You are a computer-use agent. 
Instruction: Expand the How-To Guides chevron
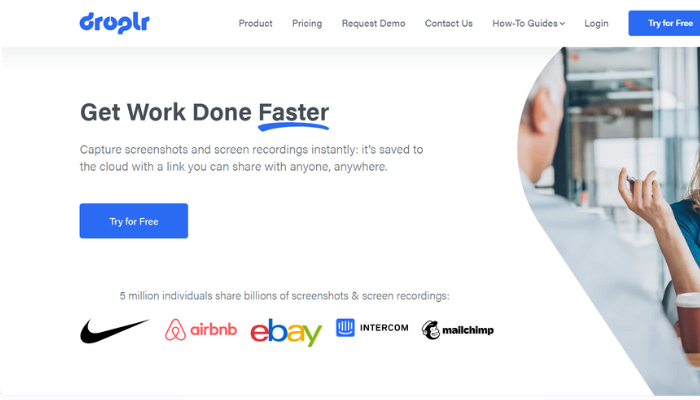tap(562, 24)
